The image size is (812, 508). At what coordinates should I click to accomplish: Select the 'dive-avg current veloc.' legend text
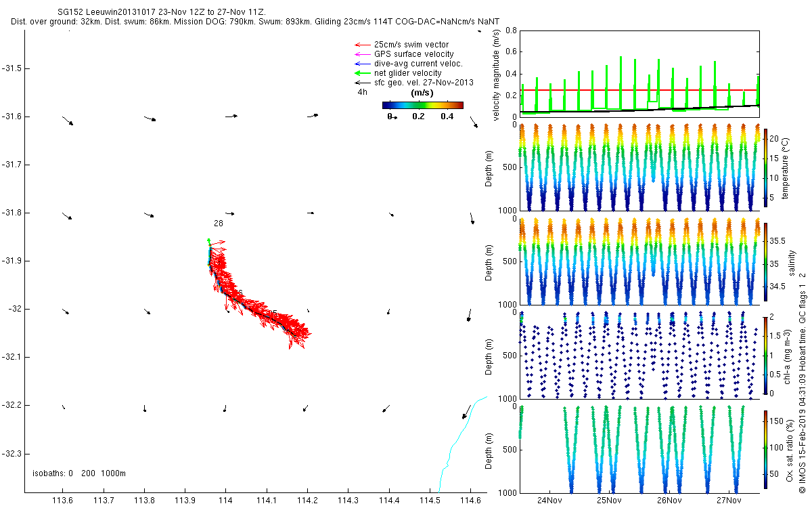(418, 64)
